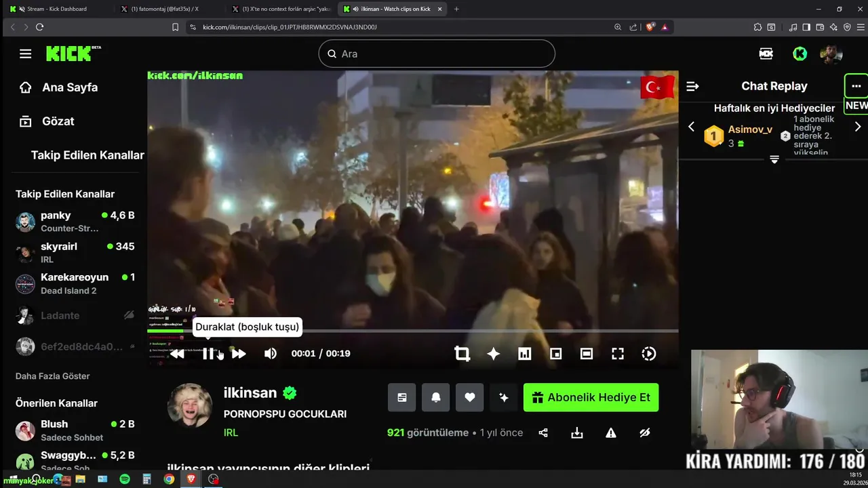Click green K badge icon in header
The width and height of the screenshot is (868, 488).
point(800,54)
